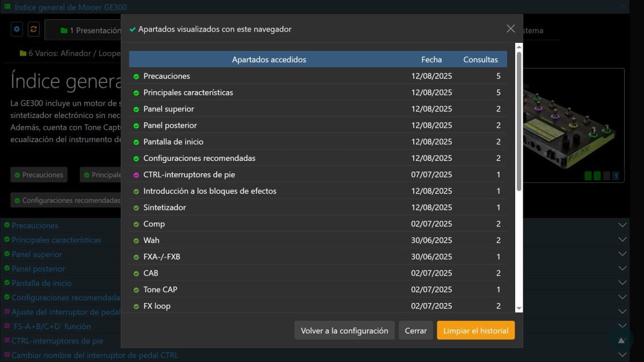The height and width of the screenshot is (362, 644).
Task: Click the orange refresh icon button
Action: coord(33,29)
